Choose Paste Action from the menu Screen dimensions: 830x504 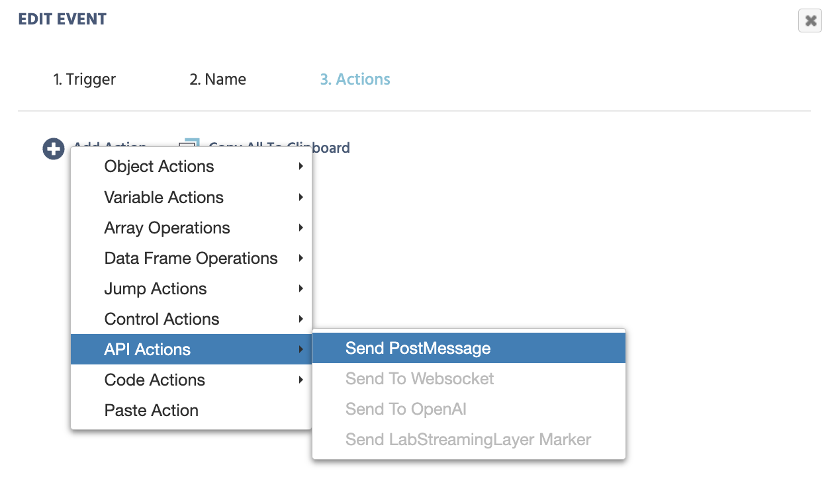[191, 410]
